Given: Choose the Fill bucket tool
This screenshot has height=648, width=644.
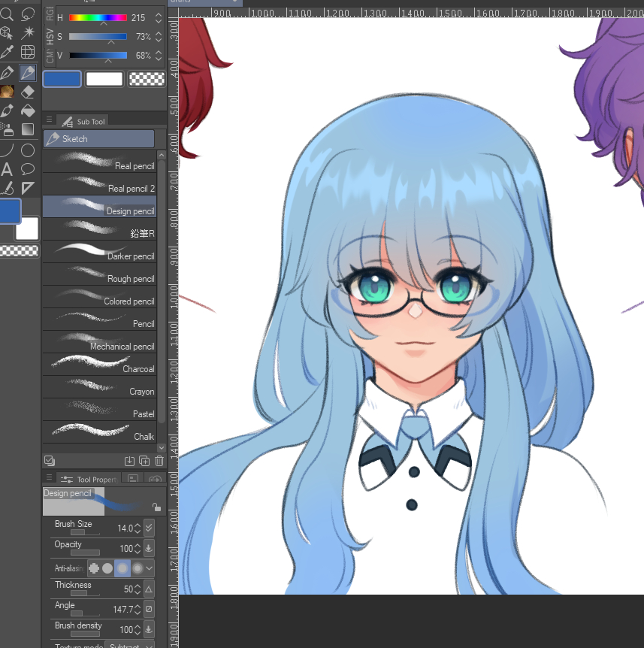Looking at the screenshot, I should click(28, 111).
